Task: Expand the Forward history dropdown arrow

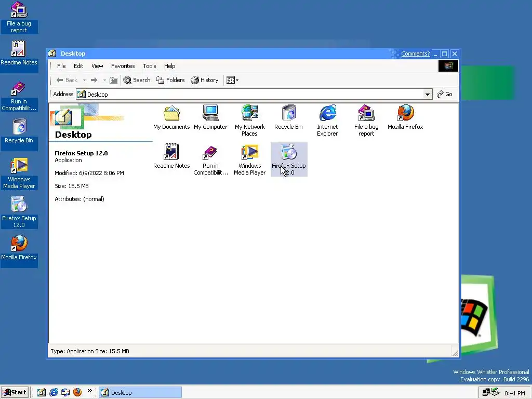Action: (x=104, y=81)
